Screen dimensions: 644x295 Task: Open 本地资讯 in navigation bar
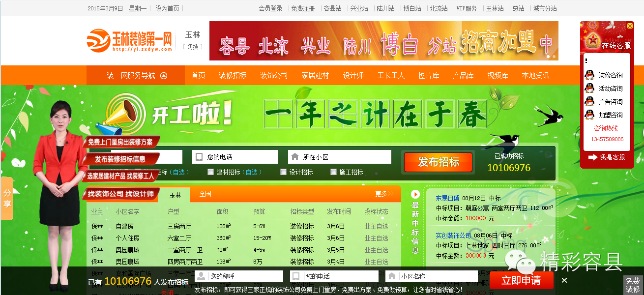(x=535, y=76)
